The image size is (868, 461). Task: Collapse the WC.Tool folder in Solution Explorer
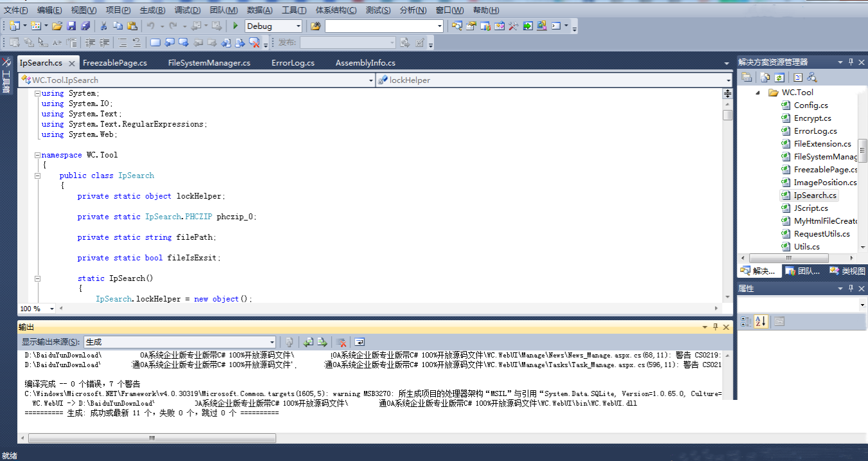[757, 93]
